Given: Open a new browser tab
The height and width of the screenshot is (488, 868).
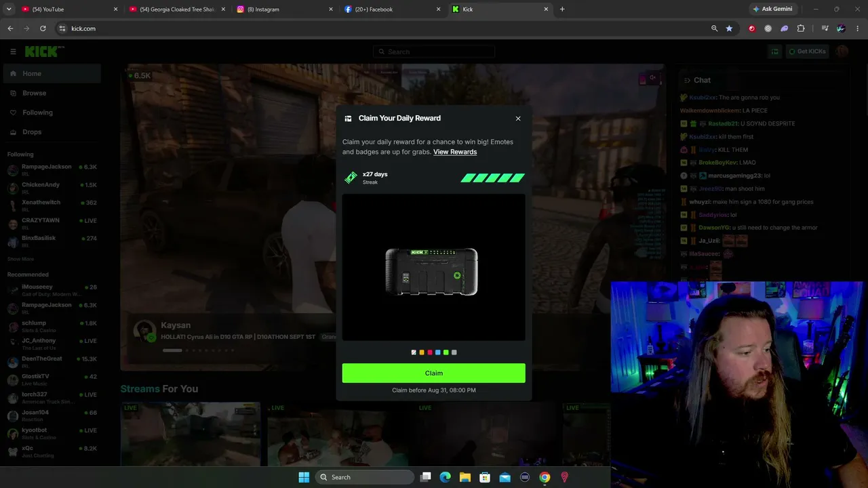Looking at the screenshot, I should 562,9.
